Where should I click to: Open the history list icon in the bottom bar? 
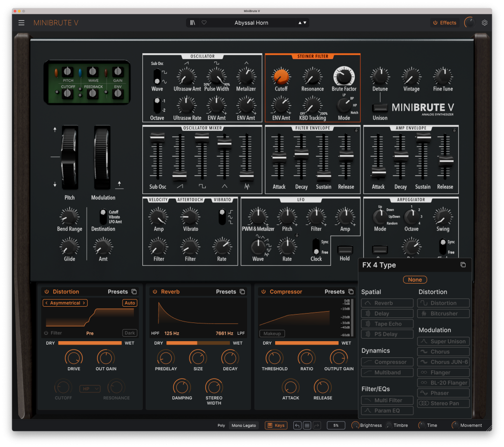click(306, 425)
